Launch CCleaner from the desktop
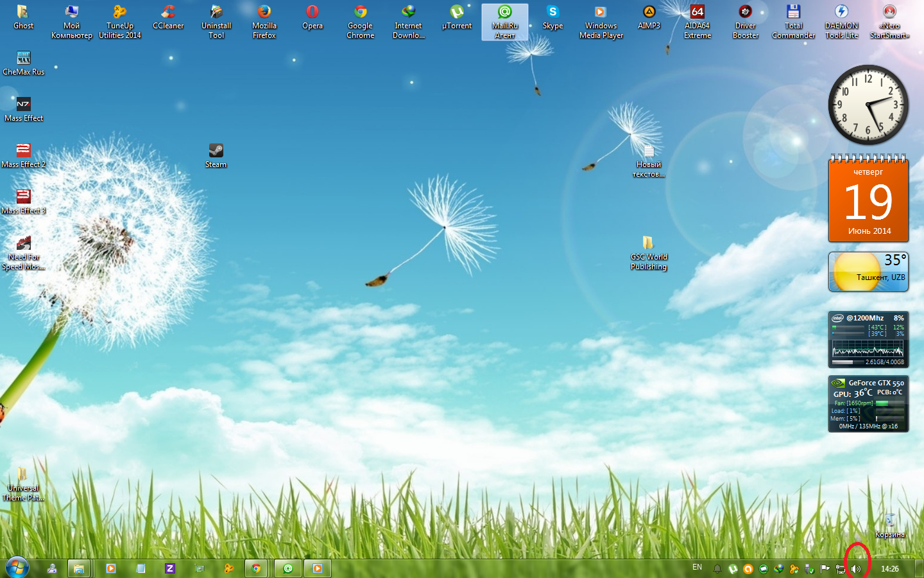 (x=168, y=17)
